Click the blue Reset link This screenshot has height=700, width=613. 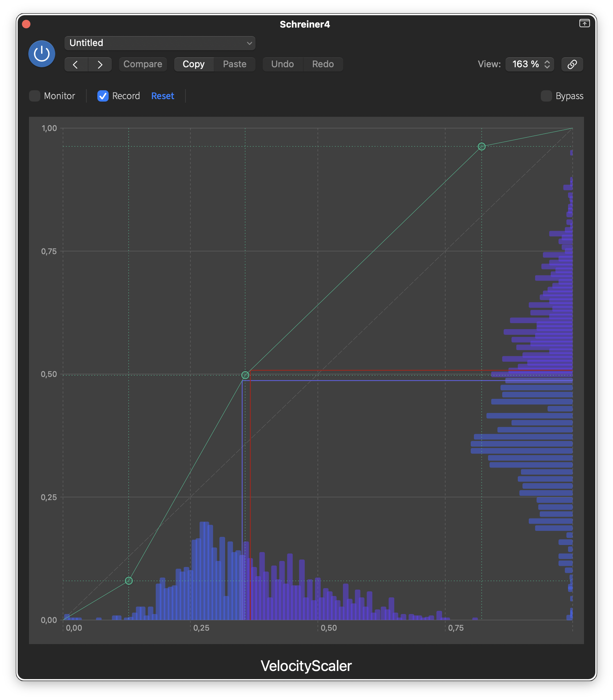coord(163,96)
